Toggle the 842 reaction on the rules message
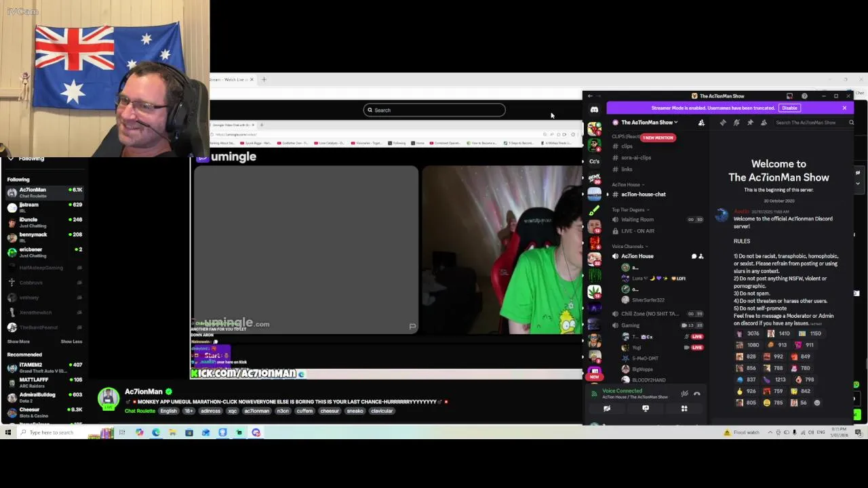This screenshot has height=488, width=868. 800,391
